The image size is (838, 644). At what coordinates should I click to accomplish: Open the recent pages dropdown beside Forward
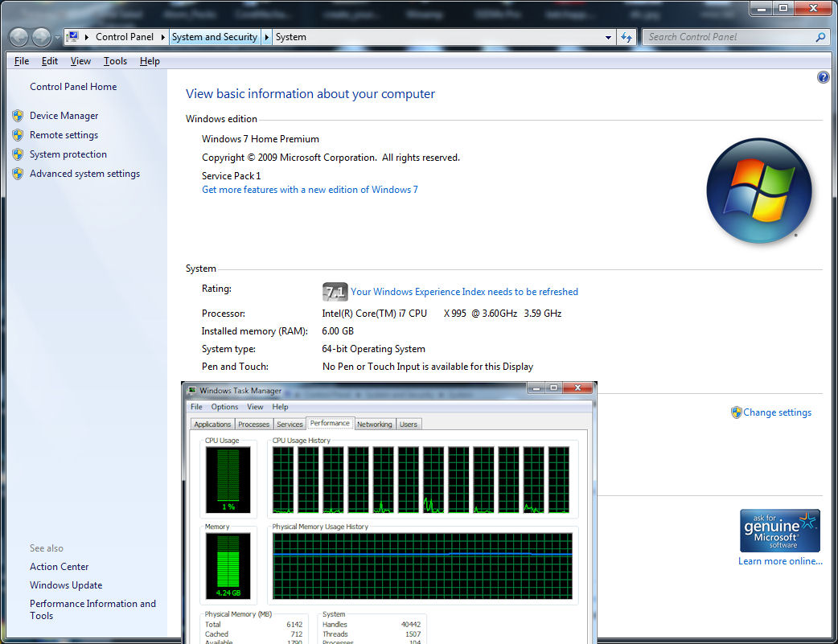click(56, 38)
